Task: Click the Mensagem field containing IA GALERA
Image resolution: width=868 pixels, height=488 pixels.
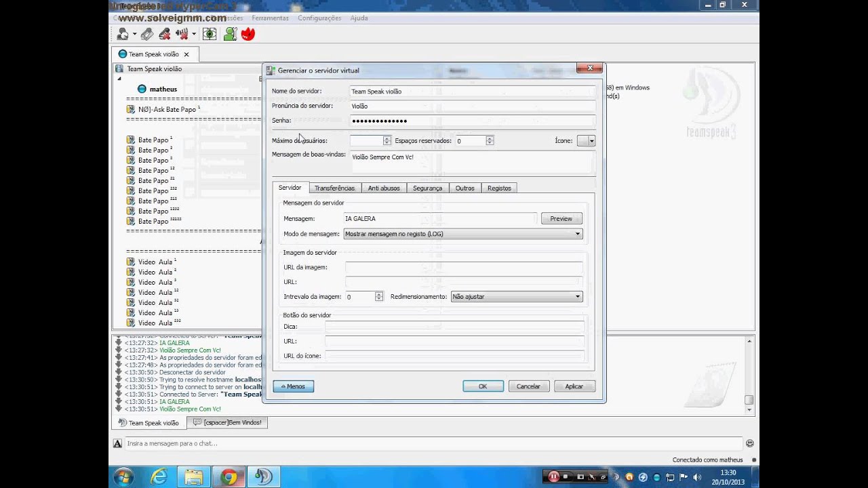Action: click(x=440, y=218)
